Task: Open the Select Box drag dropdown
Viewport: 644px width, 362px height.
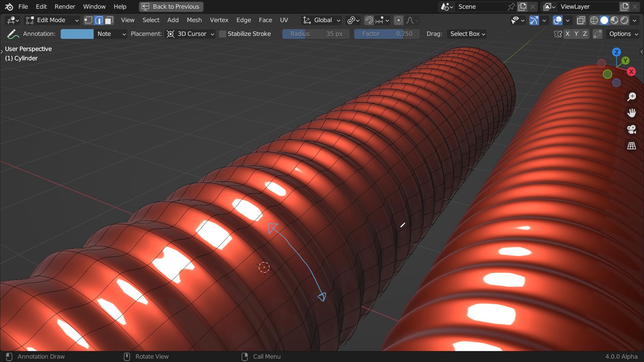Action: pos(467,34)
